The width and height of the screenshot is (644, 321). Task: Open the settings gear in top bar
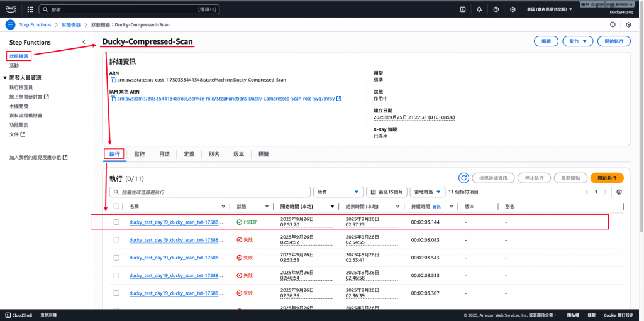(513, 9)
